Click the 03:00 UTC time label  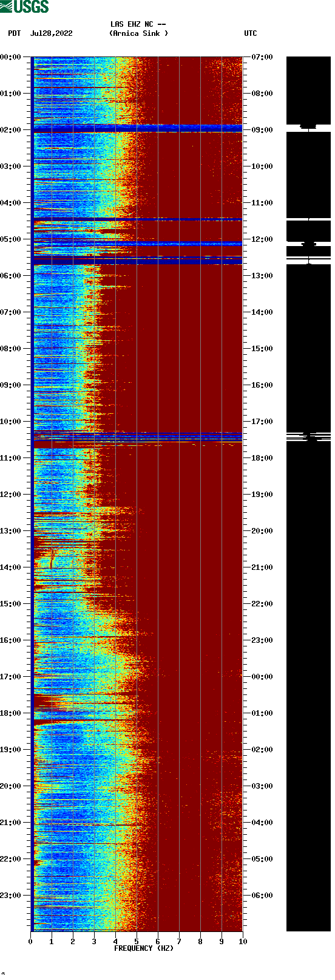click(262, 786)
